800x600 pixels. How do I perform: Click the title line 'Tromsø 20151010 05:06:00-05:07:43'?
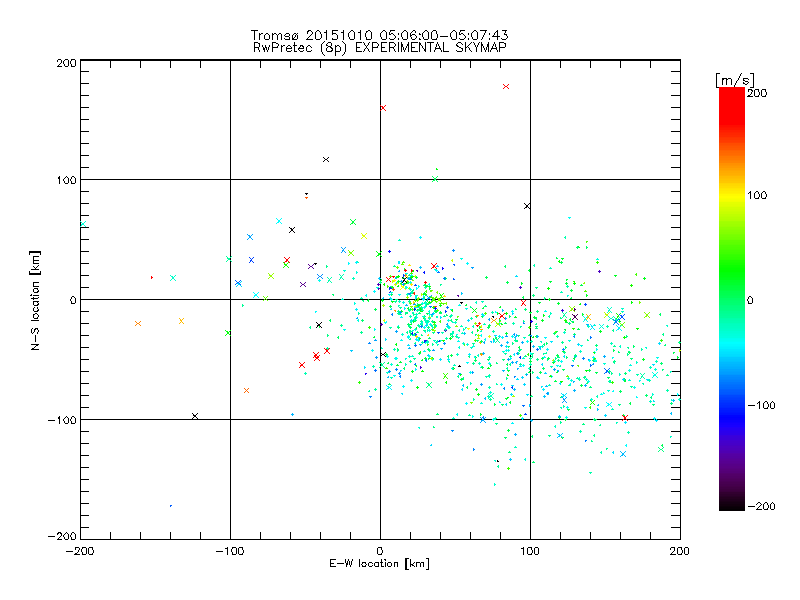379,35
